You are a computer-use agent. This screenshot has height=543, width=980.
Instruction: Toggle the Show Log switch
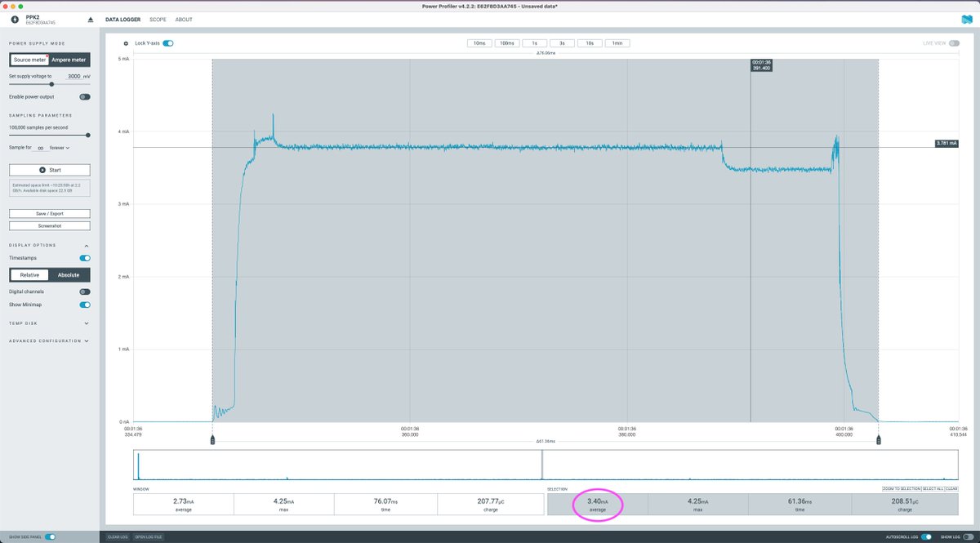(x=968, y=536)
